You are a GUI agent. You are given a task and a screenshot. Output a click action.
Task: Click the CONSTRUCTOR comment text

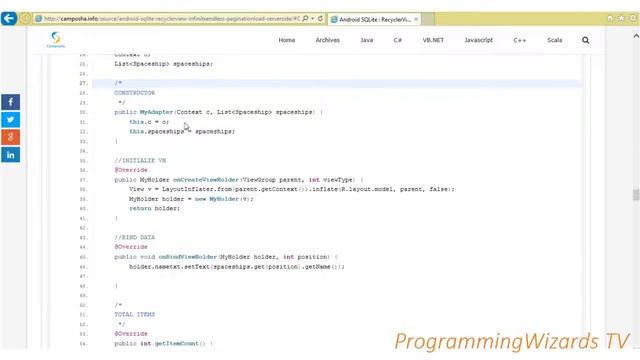(x=135, y=93)
